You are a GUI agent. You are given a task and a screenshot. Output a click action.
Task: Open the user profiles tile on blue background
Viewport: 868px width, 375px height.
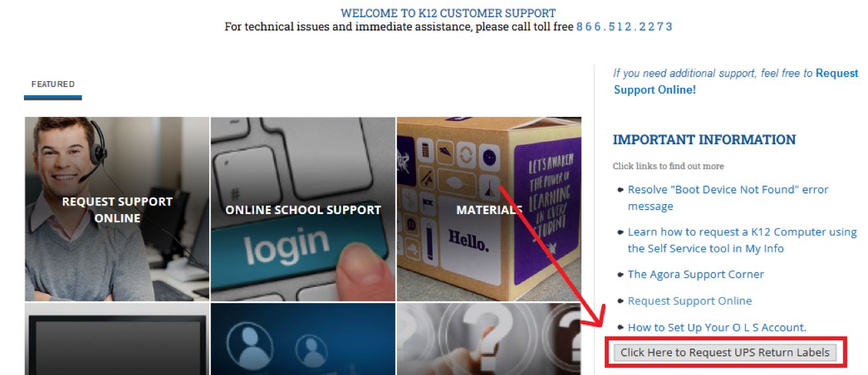[303, 339]
